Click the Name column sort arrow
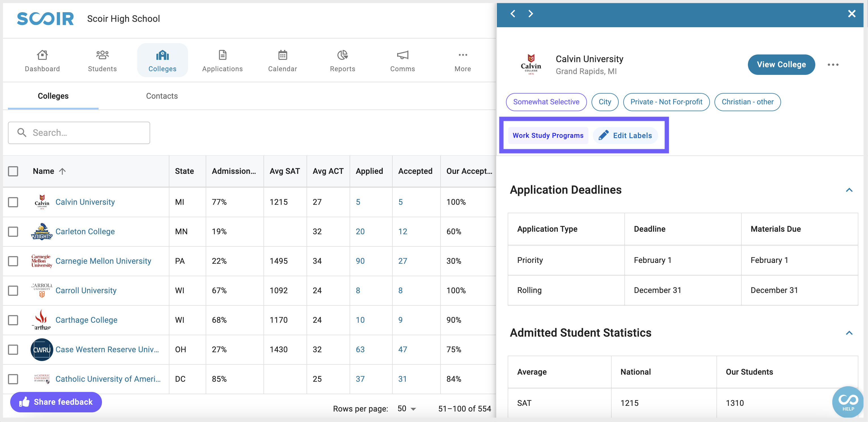 (x=62, y=171)
